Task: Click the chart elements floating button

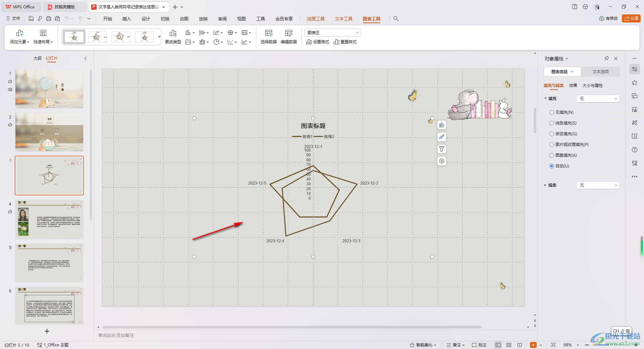Action: click(442, 125)
